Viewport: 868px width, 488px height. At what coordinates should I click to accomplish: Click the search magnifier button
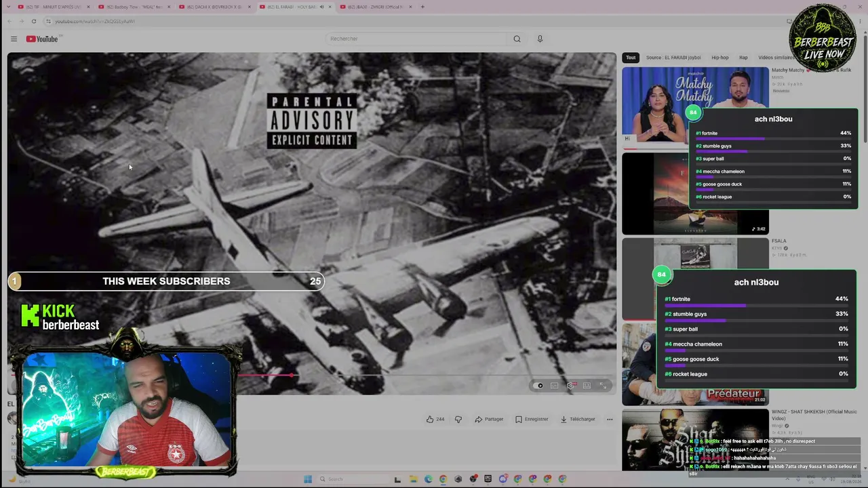pos(517,39)
